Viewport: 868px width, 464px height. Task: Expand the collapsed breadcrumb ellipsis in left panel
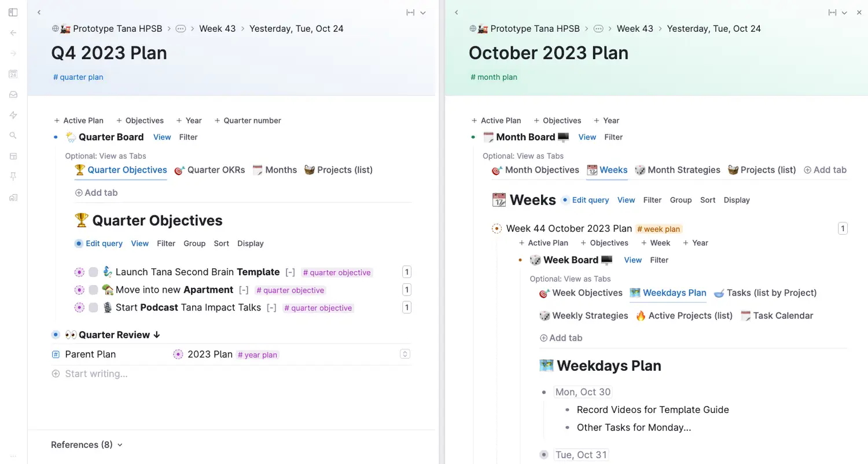181,28
